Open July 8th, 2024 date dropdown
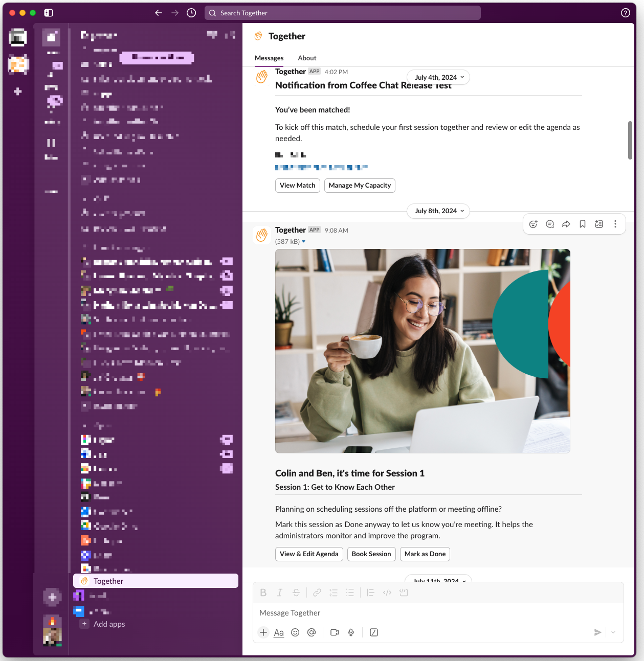Image resolution: width=644 pixels, height=661 pixels. tap(438, 211)
